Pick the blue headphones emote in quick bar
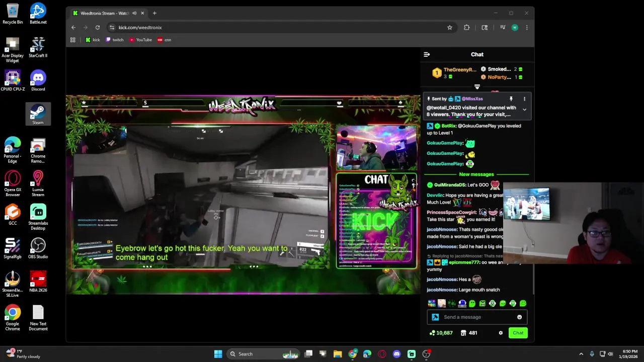 [x=462, y=303]
